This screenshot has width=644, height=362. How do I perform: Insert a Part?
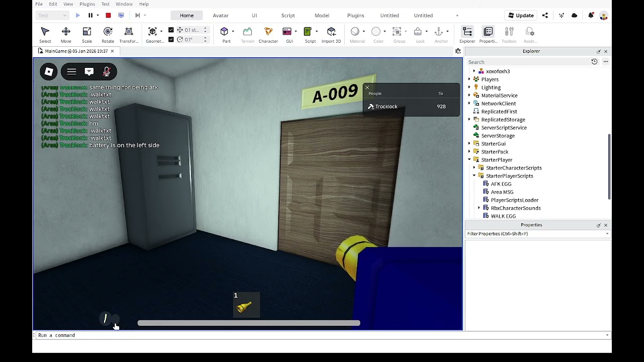[x=224, y=35]
